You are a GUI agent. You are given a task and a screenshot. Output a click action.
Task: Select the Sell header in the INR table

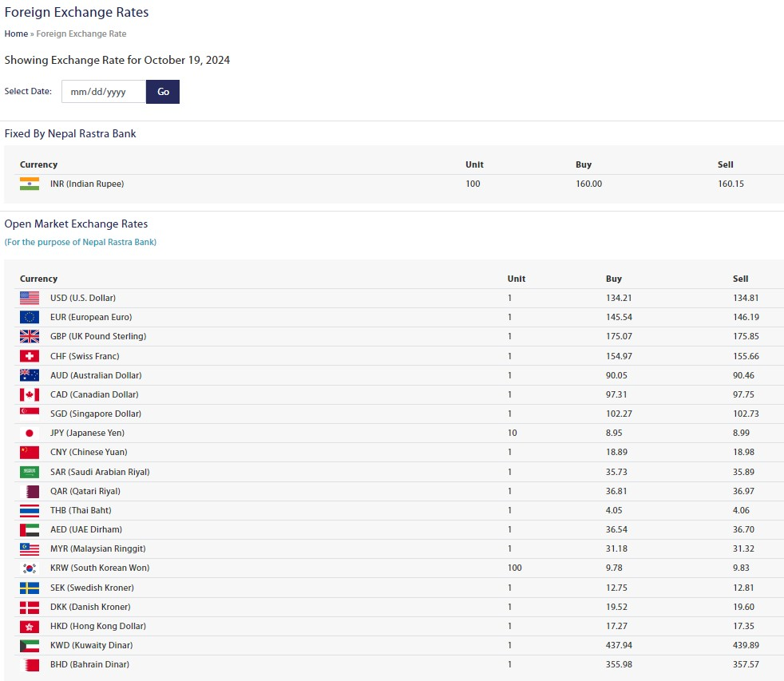(x=725, y=164)
